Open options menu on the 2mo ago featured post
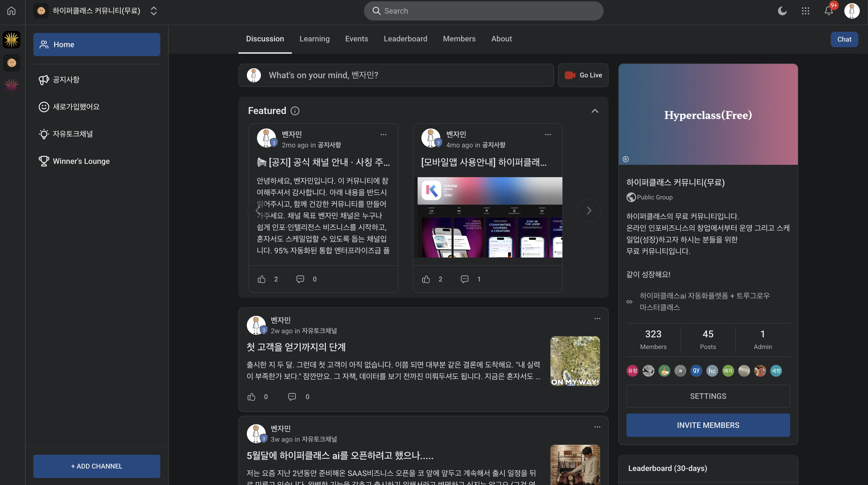 tap(383, 135)
